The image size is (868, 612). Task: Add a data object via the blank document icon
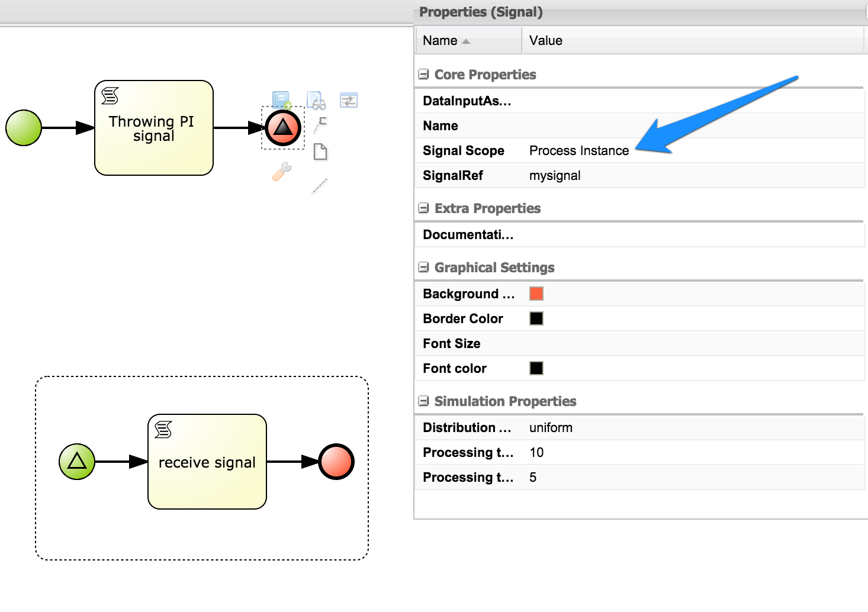[320, 152]
